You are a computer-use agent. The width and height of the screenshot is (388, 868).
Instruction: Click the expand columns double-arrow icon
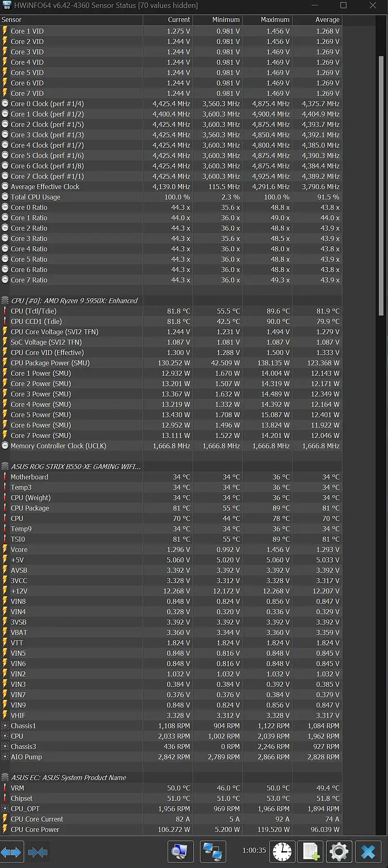pyautogui.click(x=11, y=852)
